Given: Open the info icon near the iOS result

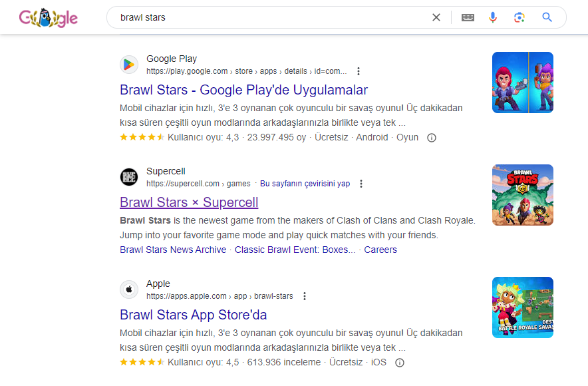Looking at the screenshot, I should coord(399,362).
